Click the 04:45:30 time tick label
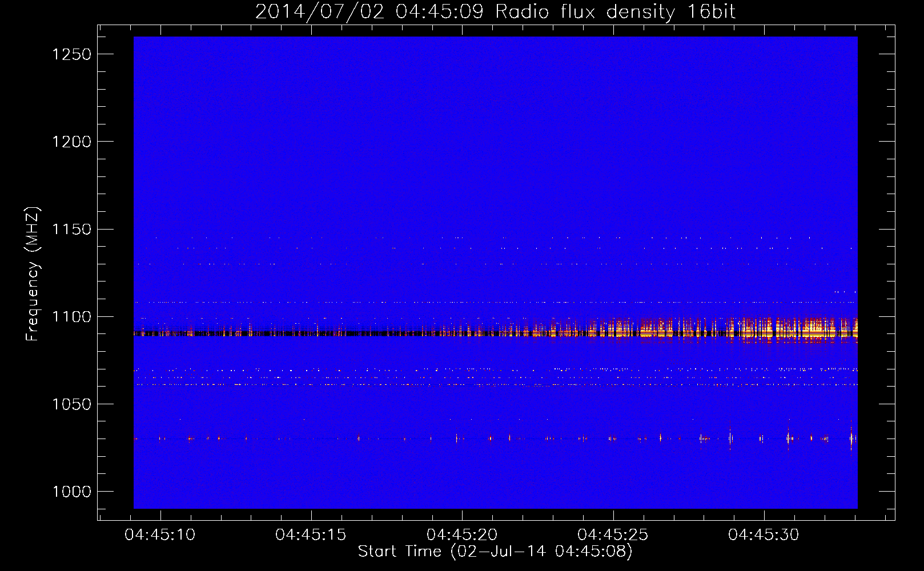Image resolution: width=924 pixels, height=571 pixels. [764, 535]
